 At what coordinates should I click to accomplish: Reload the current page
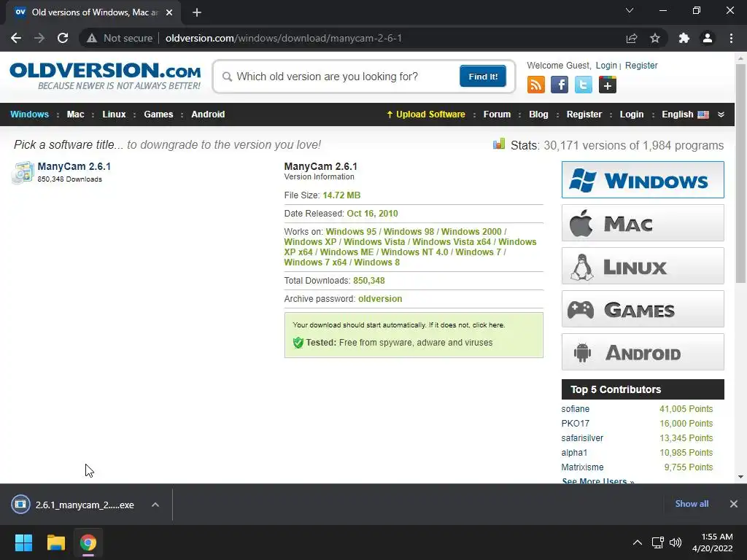pyautogui.click(x=63, y=38)
